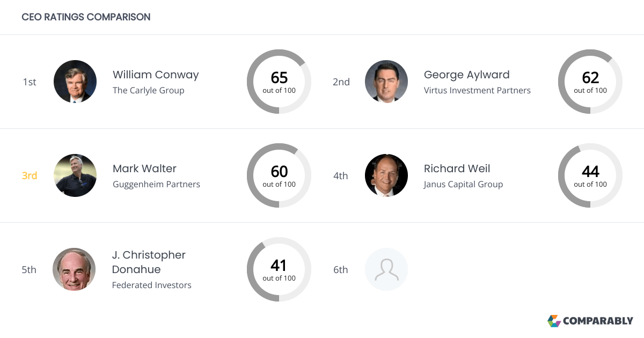Open the George Aylward name link

coord(466,75)
